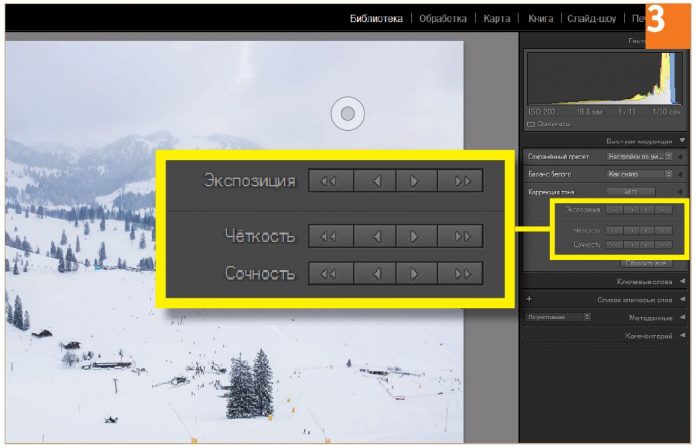
Task: Decrease Сочность with single-left arrow in callout
Action: pos(375,273)
